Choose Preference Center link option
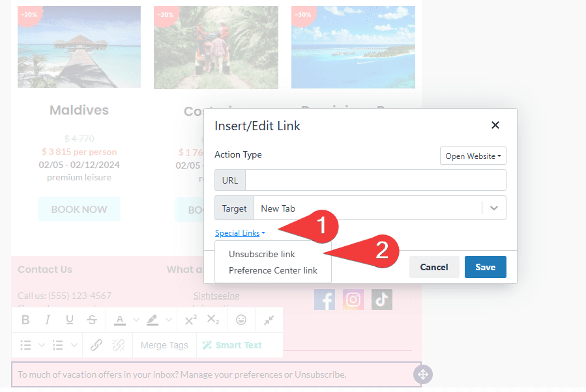The image size is (586, 392). pyautogui.click(x=273, y=270)
